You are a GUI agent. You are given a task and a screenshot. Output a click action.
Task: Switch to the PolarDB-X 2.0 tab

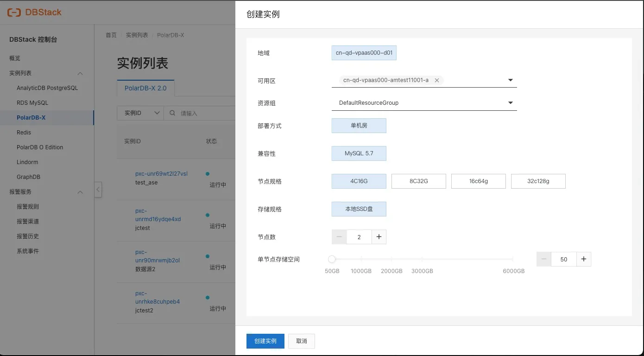click(x=145, y=88)
